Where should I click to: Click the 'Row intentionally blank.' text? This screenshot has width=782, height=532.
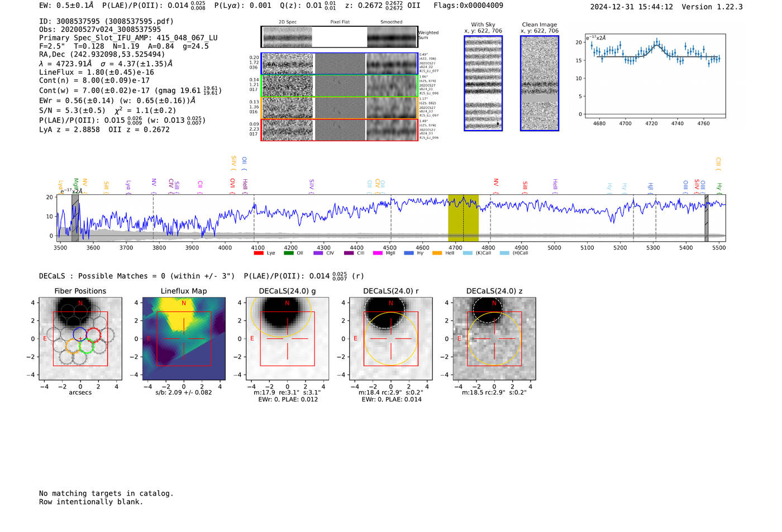coord(91,502)
